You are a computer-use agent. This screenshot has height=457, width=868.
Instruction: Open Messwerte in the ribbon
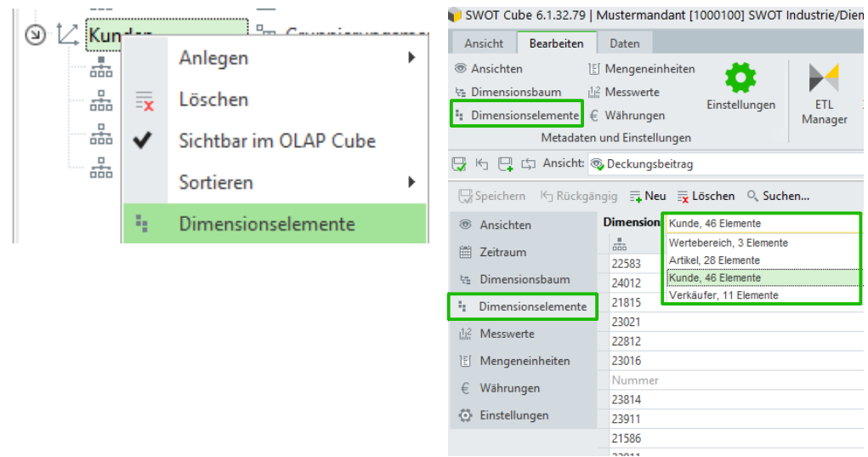[624, 92]
